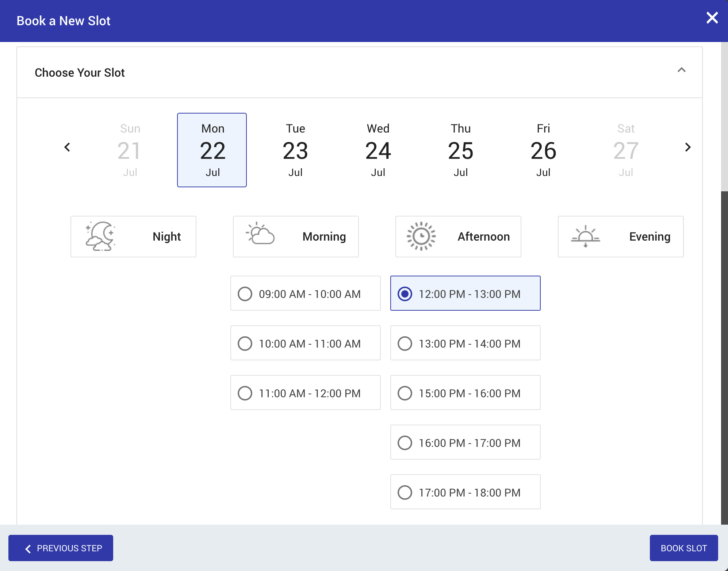This screenshot has width=728, height=571.
Task: Click the Morning sun-cloud icon
Action: click(x=260, y=233)
